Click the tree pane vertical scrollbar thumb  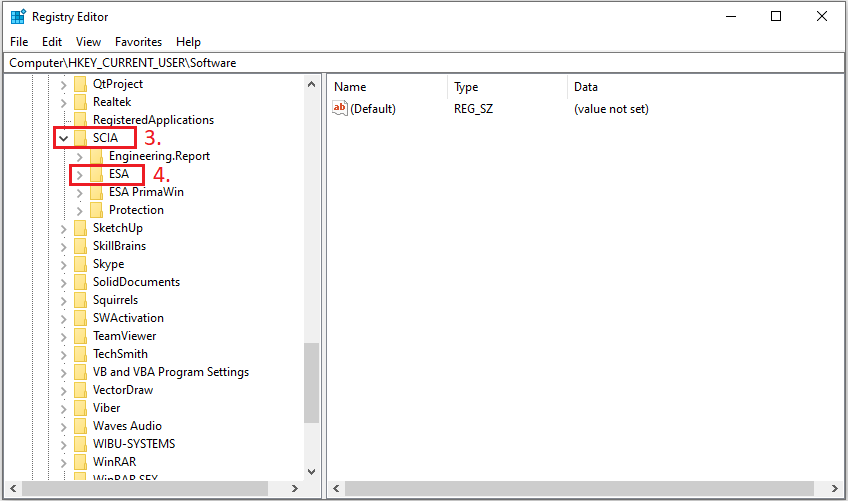point(312,383)
